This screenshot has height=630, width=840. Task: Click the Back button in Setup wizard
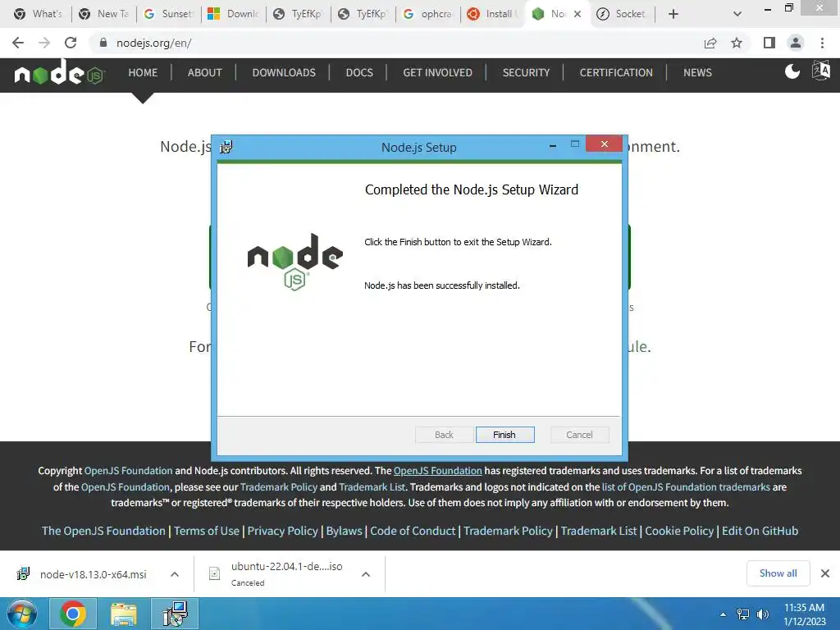[x=444, y=435]
